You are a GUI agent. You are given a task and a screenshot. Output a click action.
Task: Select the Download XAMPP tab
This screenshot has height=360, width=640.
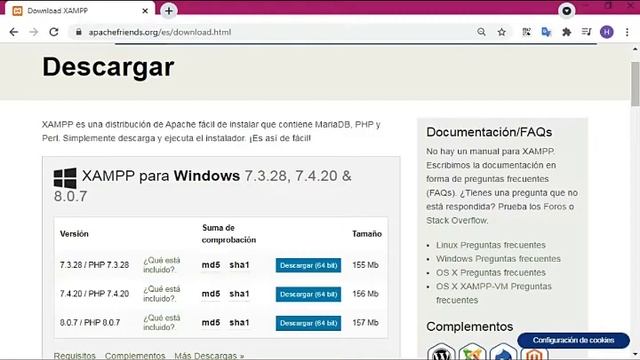click(x=80, y=11)
